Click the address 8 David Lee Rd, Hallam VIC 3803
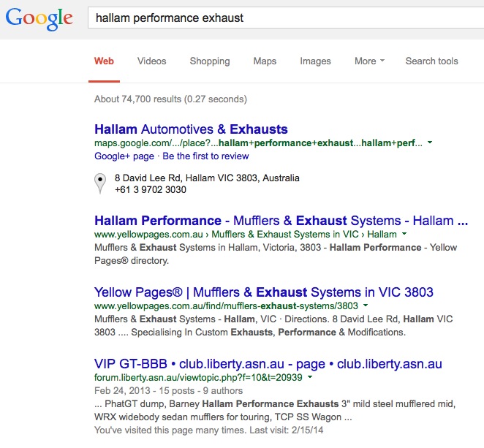The width and height of the screenshot is (484, 448). (x=207, y=178)
